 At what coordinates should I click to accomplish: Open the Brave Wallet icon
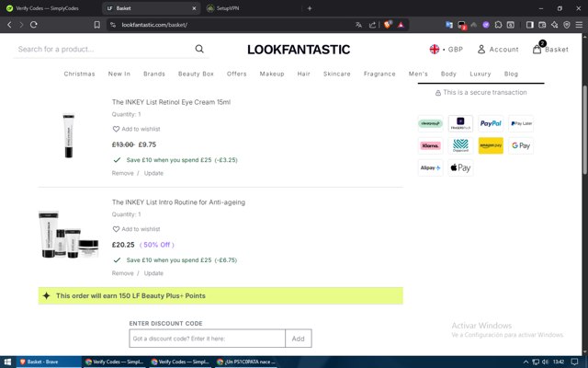pos(542,25)
